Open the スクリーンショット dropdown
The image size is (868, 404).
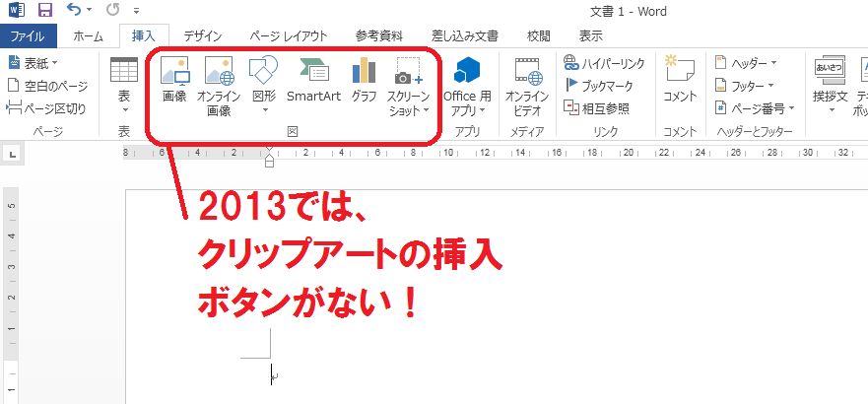pos(409,86)
